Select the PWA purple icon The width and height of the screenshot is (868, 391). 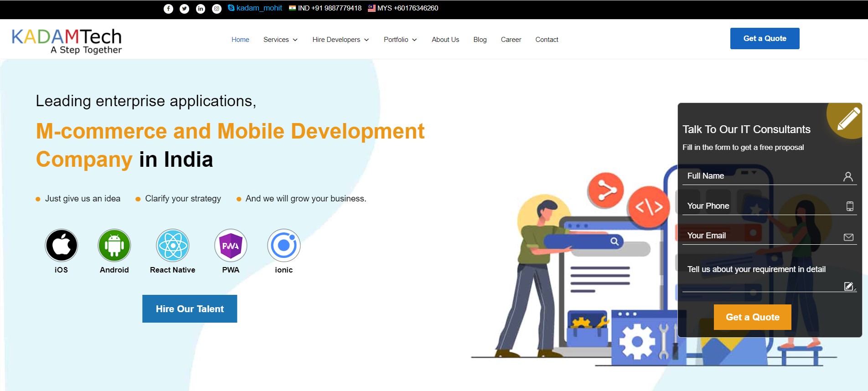(231, 245)
